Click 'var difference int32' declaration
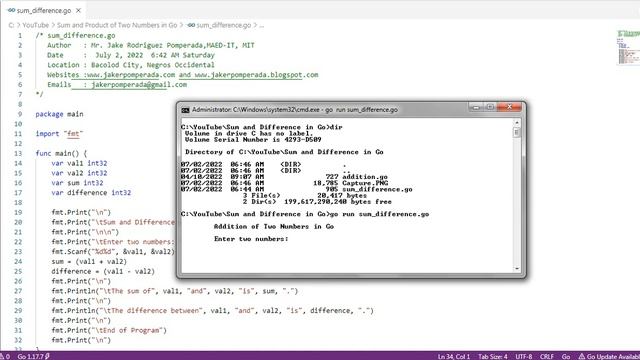The image size is (640, 360). (91, 193)
